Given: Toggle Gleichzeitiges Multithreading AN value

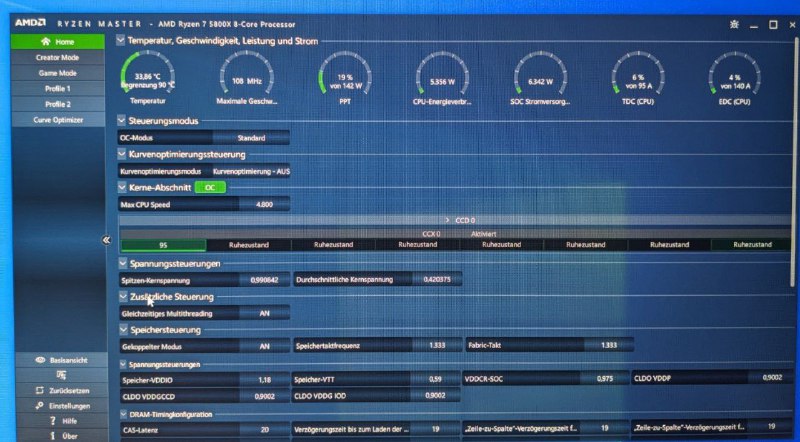Looking at the screenshot, I should pyautogui.click(x=264, y=313).
